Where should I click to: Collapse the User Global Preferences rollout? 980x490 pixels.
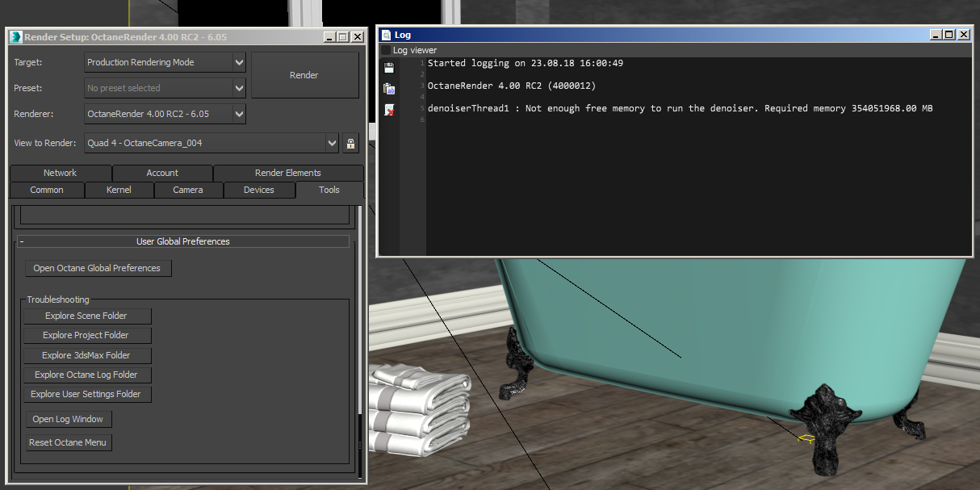(x=183, y=241)
